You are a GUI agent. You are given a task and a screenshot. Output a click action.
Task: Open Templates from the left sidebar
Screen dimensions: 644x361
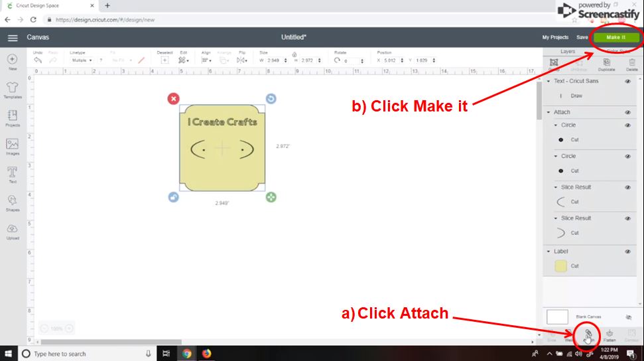[13, 87]
